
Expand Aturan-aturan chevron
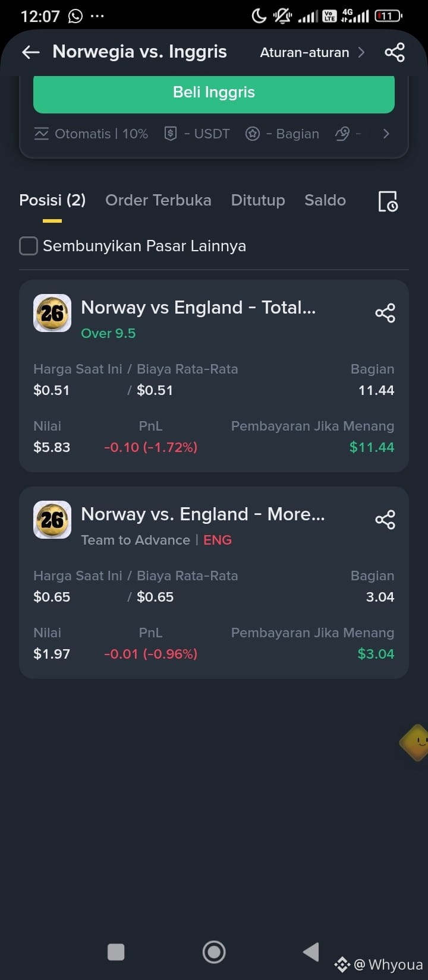pos(361,52)
